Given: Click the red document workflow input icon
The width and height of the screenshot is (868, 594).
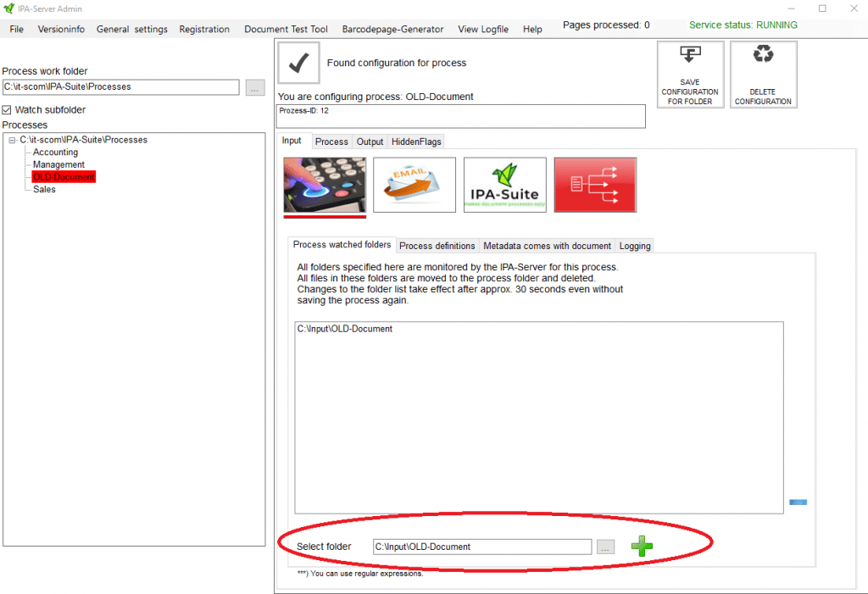Looking at the screenshot, I should pyautogui.click(x=595, y=185).
